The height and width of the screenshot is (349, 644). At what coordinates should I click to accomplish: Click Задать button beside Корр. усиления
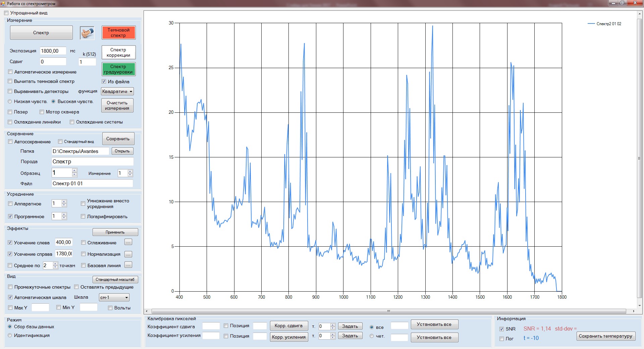click(x=350, y=336)
